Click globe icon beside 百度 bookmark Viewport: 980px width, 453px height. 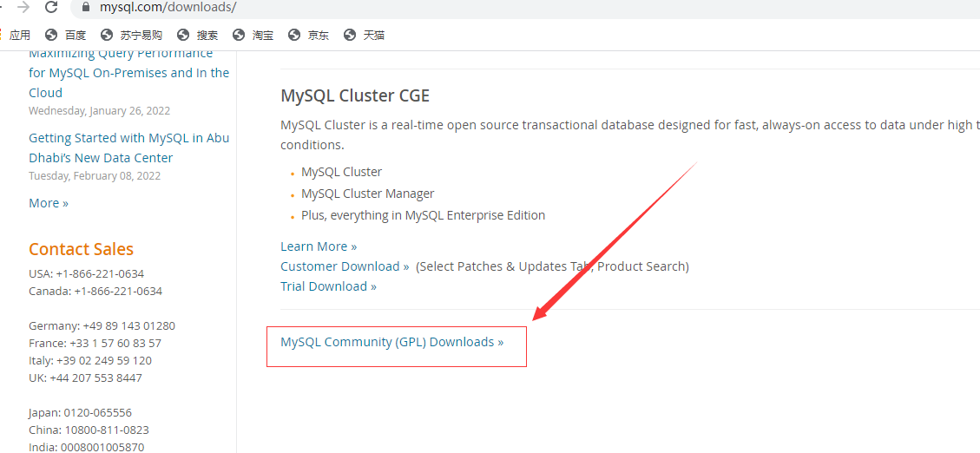tap(51, 35)
